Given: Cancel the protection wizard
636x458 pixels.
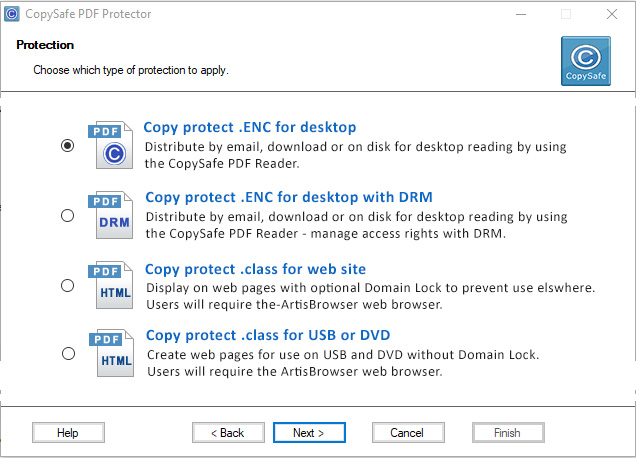Looking at the screenshot, I should [408, 433].
